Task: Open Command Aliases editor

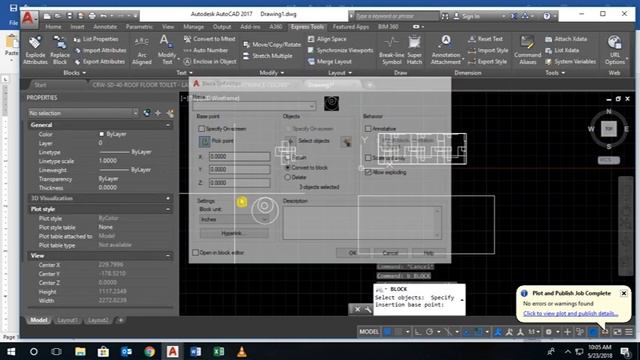Action: [x=527, y=50]
